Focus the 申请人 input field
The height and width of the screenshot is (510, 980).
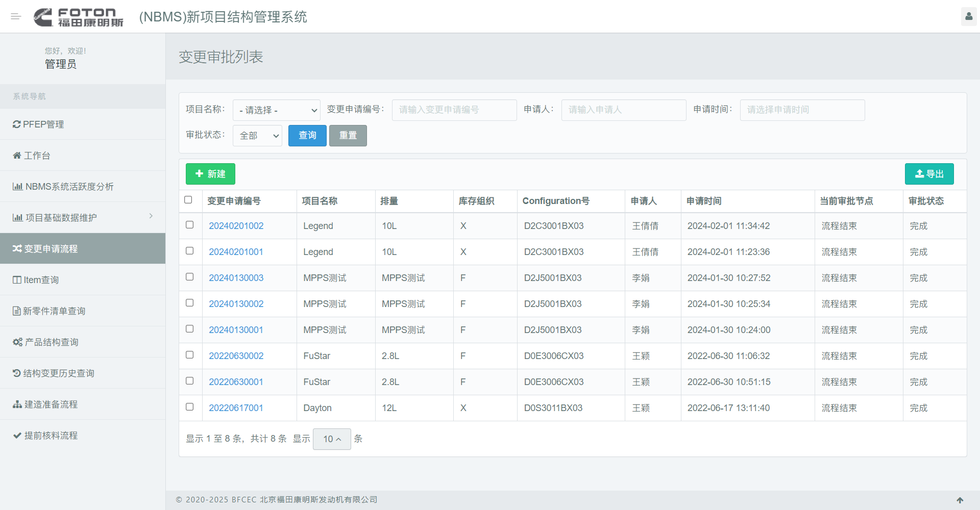[x=624, y=110]
